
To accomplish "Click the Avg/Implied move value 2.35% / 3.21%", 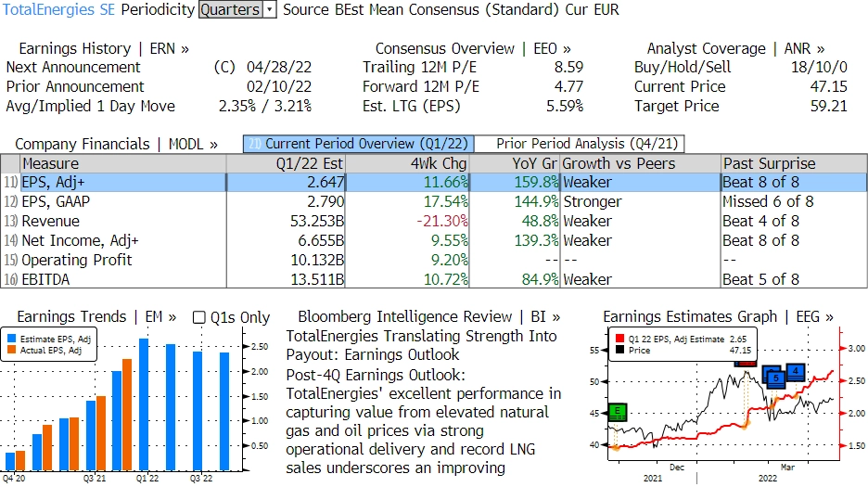I will point(265,107).
